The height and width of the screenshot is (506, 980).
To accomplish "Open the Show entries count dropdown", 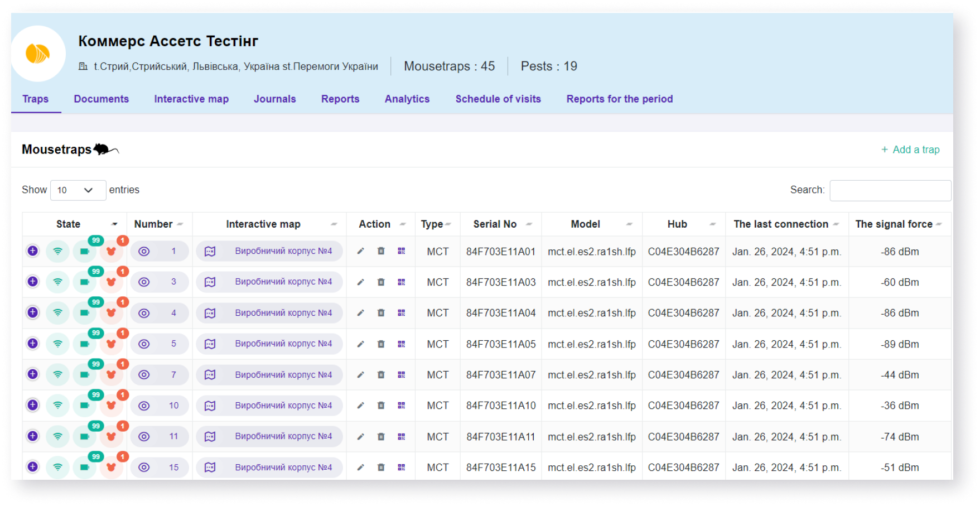I will click(x=78, y=190).
